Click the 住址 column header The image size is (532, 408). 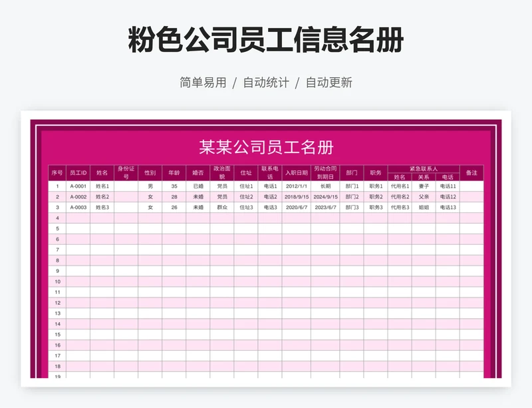pyautogui.click(x=246, y=173)
